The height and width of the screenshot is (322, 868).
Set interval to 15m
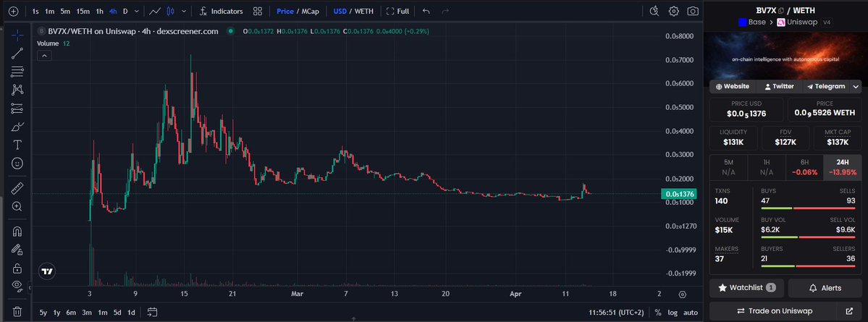point(83,11)
